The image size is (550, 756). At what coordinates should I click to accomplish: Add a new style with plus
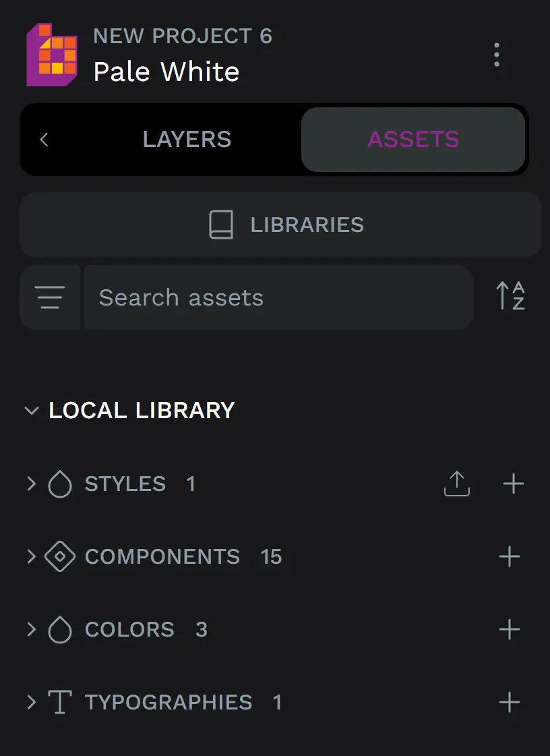[x=513, y=484]
